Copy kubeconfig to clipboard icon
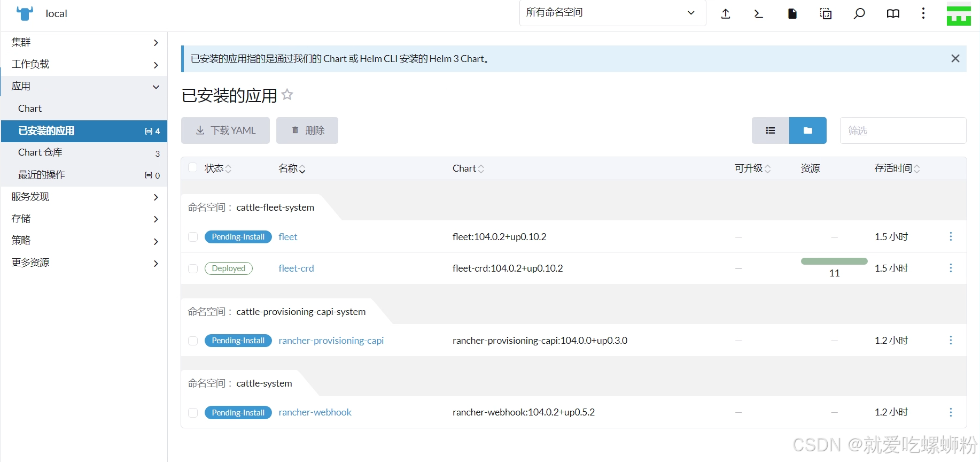980x462 pixels. coord(826,14)
